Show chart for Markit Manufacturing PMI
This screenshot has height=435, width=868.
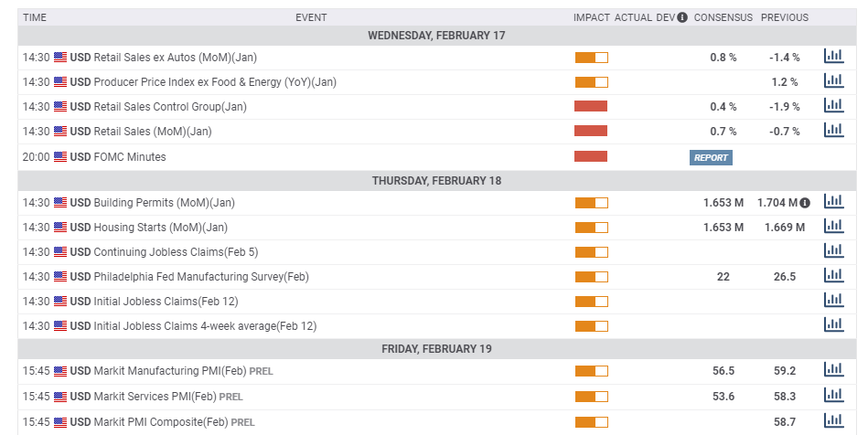[x=833, y=370]
